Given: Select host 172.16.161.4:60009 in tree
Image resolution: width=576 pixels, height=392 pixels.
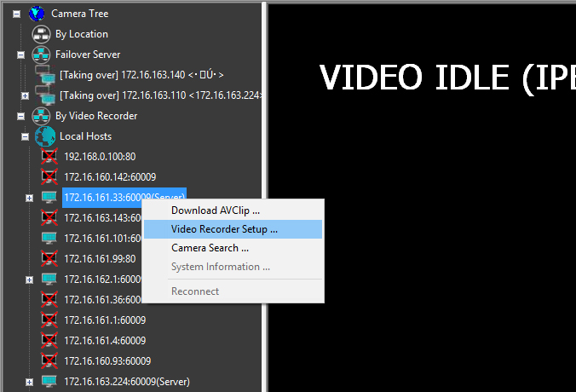Looking at the screenshot, I should coord(105,340).
